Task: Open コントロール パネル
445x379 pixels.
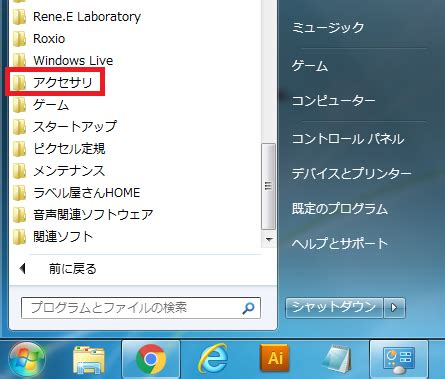Action: 348,139
